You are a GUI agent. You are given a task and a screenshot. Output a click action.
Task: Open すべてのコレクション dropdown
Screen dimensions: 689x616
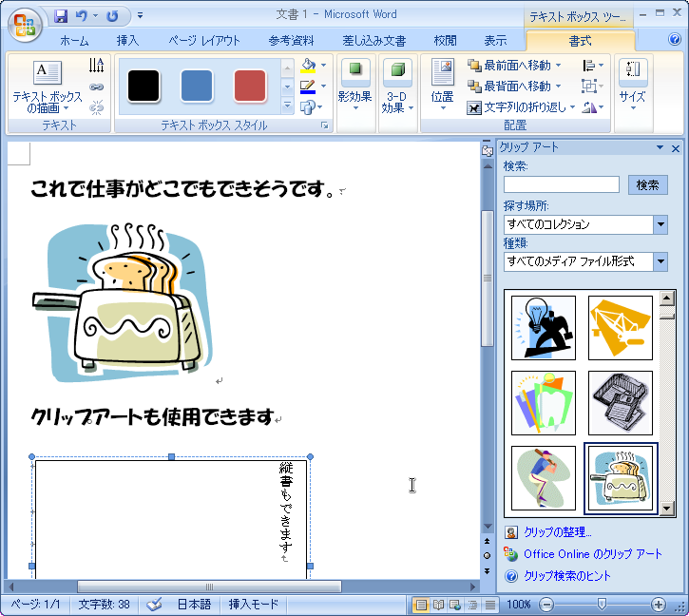660,224
